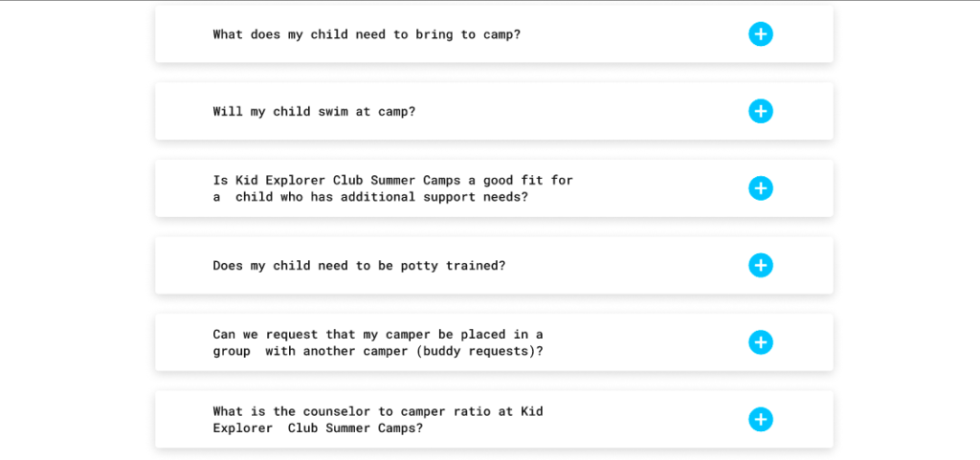Click the question text 'Does my child need to be potty trained?'
This screenshot has width=980, height=460.
click(x=359, y=265)
